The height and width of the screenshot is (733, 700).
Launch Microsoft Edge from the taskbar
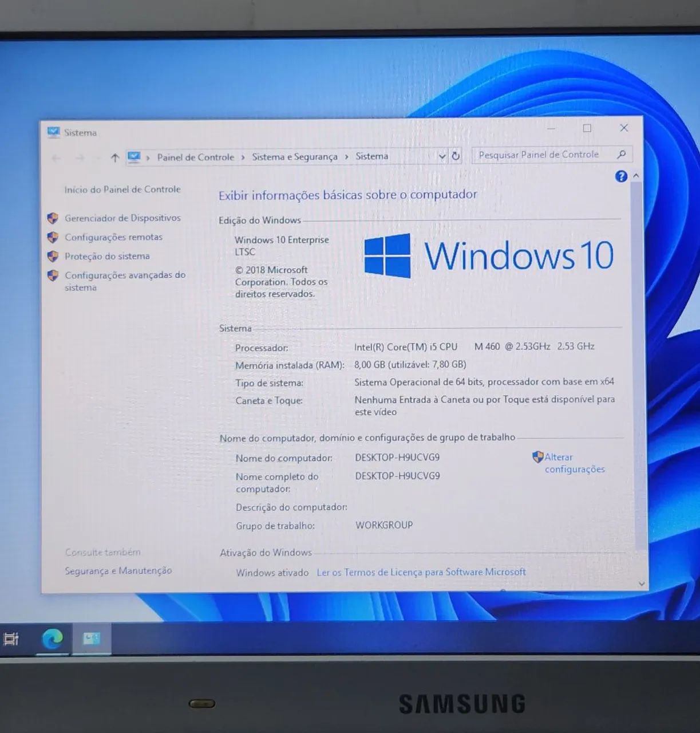tap(53, 638)
